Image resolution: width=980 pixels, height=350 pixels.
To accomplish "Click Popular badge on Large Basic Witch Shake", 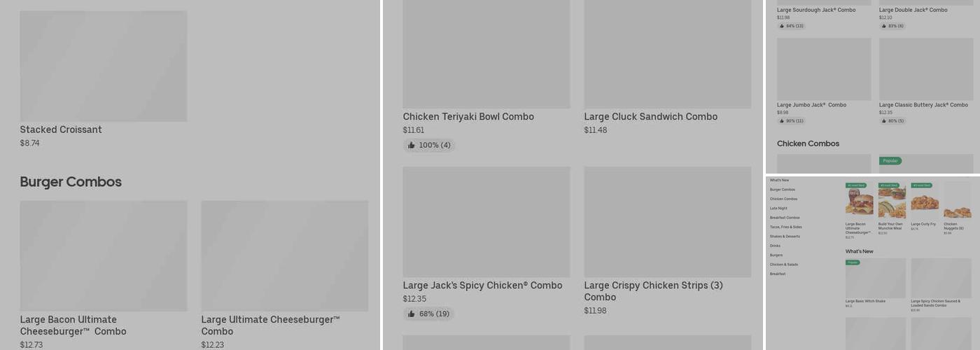I will tap(853, 262).
